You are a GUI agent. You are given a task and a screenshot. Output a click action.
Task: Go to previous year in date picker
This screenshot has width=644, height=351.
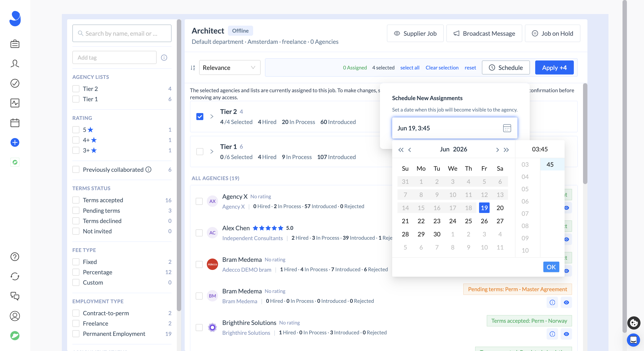pyautogui.click(x=401, y=150)
